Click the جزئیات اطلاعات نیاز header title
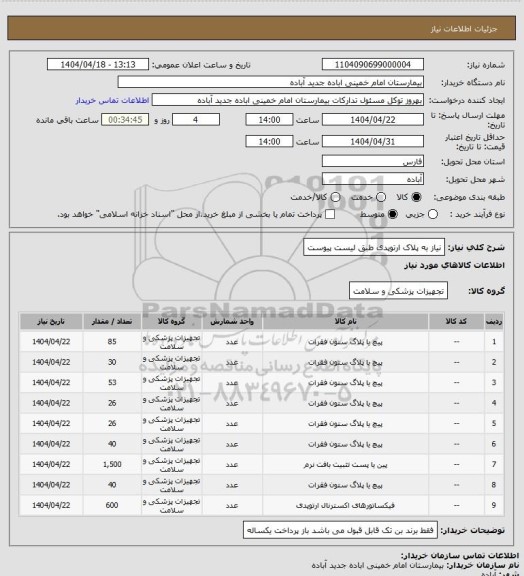Screen dimensions: 524x576 (464, 29)
